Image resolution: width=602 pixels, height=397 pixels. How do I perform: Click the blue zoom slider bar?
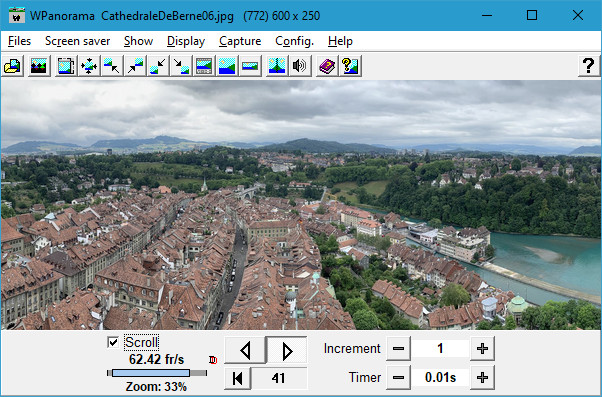[x=151, y=373]
